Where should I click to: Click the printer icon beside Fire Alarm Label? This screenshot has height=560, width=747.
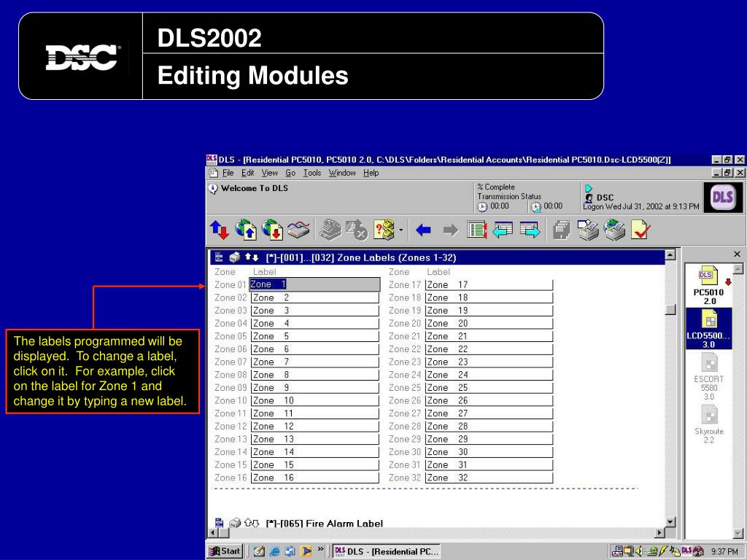[234, 524]
